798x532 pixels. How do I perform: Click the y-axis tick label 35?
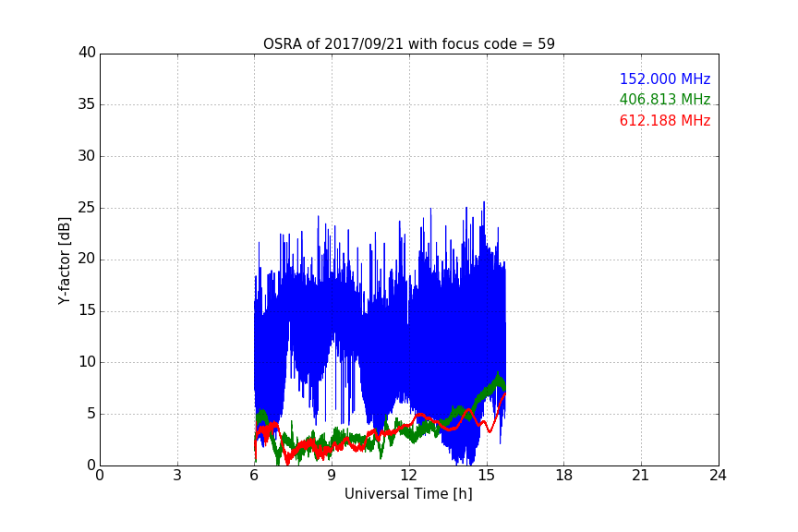87,104
